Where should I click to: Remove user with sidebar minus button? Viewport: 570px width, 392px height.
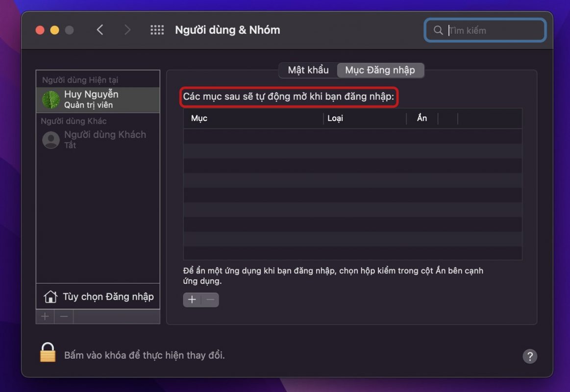64,317
